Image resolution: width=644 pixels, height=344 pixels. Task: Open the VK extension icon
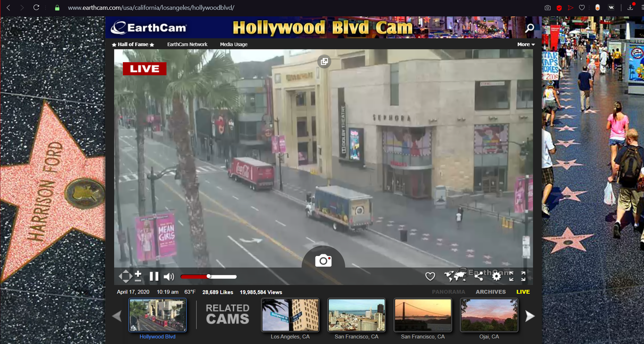coord(612,8)
